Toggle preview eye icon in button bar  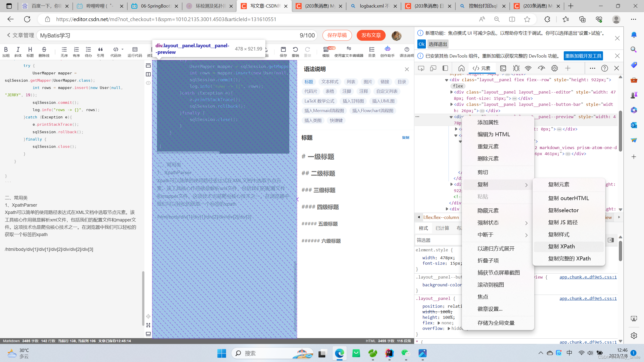point(148,83)
